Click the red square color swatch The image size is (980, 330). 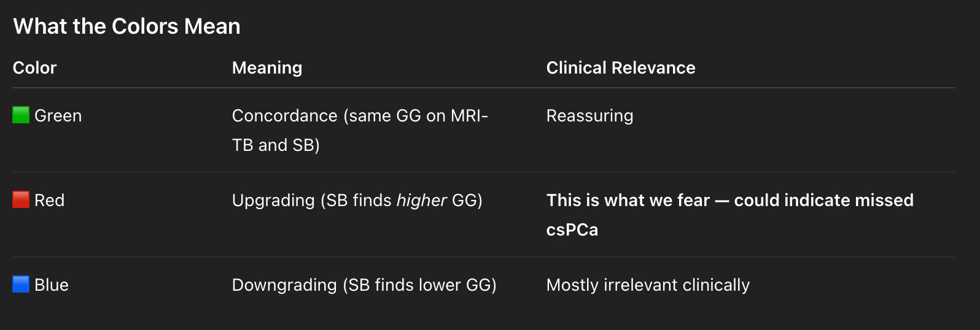pyautogui.click(x=21, y=199)
